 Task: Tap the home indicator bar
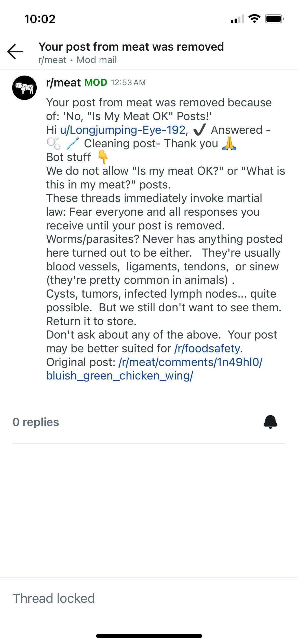click(149, 636)
